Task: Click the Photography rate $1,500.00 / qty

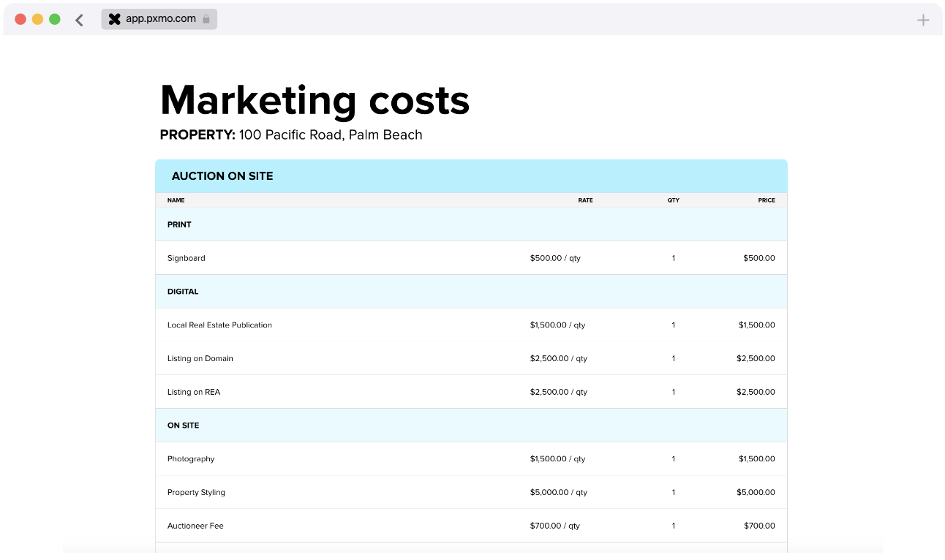Action: click(557, 459)
